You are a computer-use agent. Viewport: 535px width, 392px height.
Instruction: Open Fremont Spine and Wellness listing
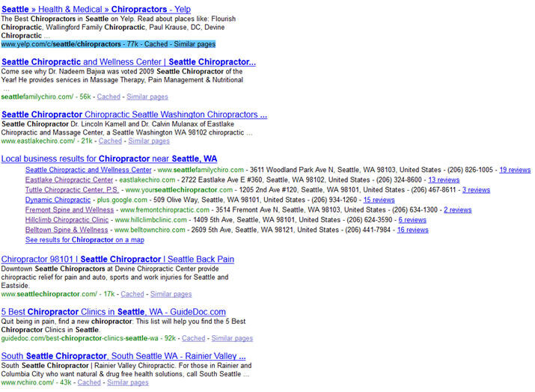coord(70,209)
